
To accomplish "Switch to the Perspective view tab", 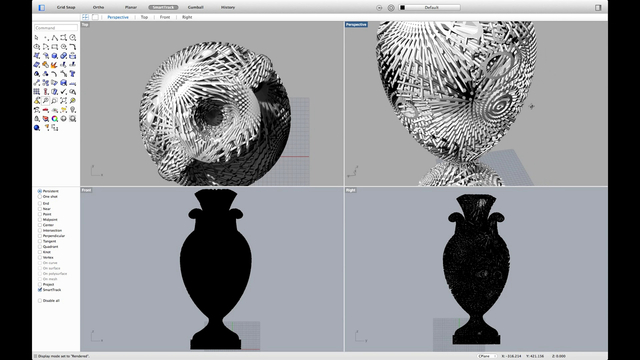I will [118, 17].
